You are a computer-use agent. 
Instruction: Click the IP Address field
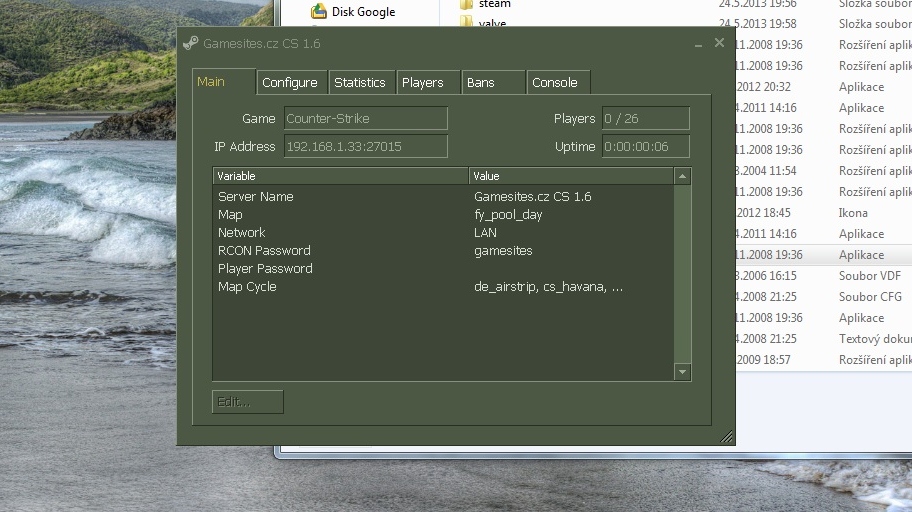click(x=365, y=146)
